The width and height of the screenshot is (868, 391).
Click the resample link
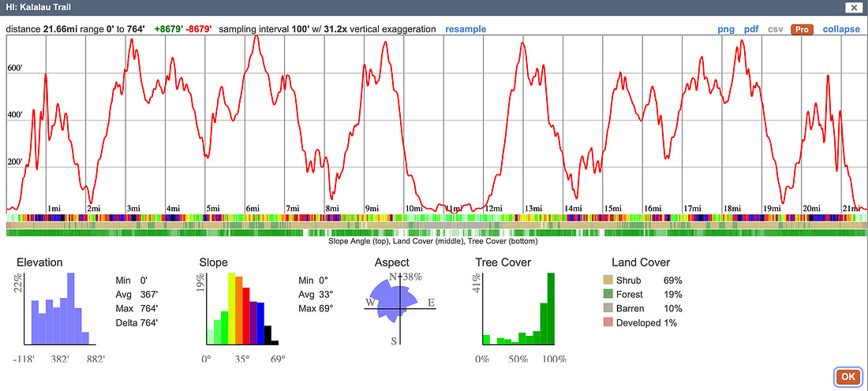tap(466, 28)
